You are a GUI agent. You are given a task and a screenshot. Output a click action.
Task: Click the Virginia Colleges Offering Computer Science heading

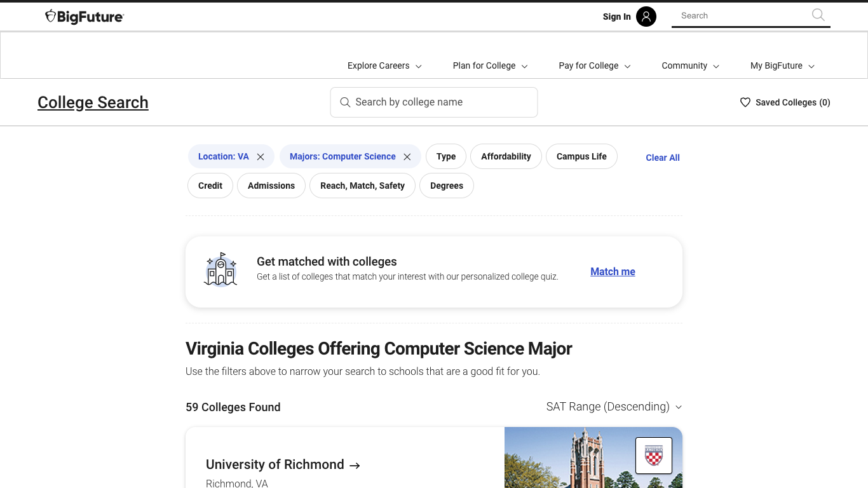pyautogui.click(x=379, y=349)
